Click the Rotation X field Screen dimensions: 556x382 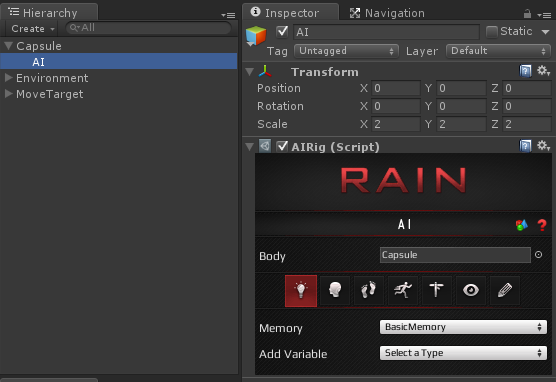click(396, 106)
